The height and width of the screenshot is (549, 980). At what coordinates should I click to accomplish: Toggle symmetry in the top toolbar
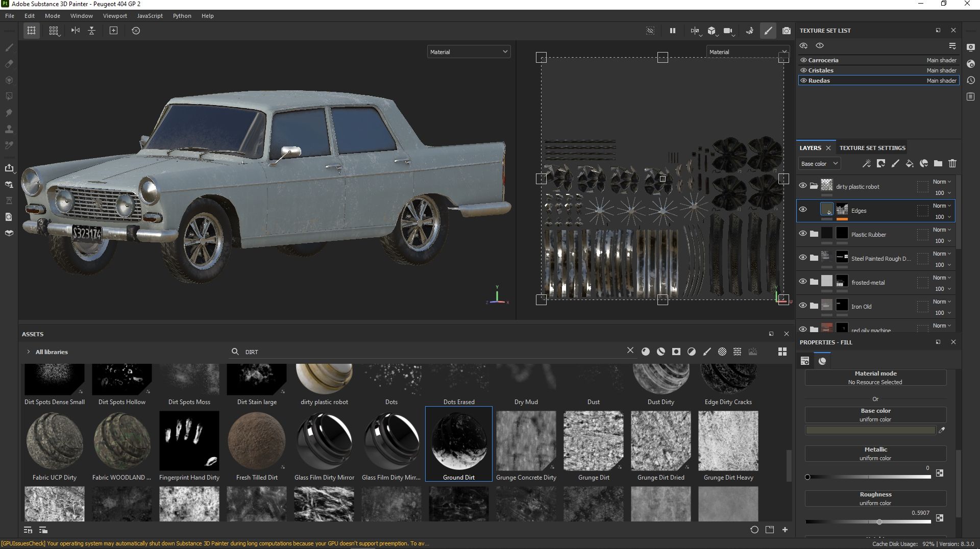coord(76,31)
